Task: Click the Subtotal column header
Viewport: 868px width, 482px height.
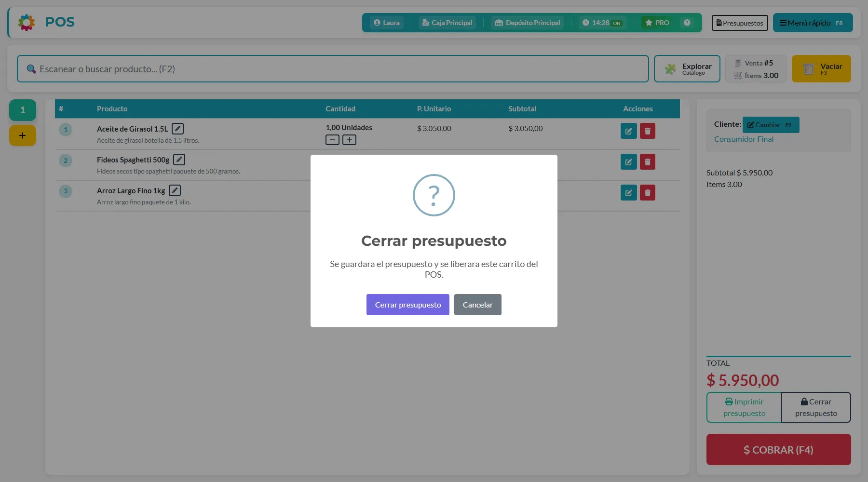Action: click(x=522, y=109)
